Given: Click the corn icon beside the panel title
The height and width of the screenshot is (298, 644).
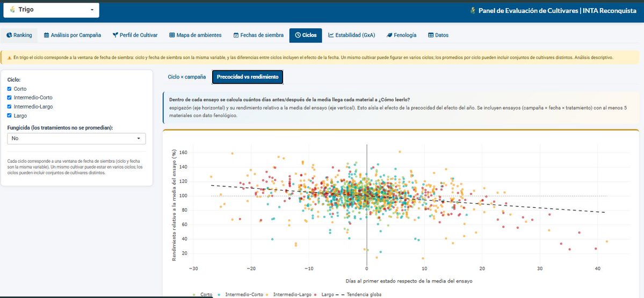Looking at the screenshot, I should 473,11.
